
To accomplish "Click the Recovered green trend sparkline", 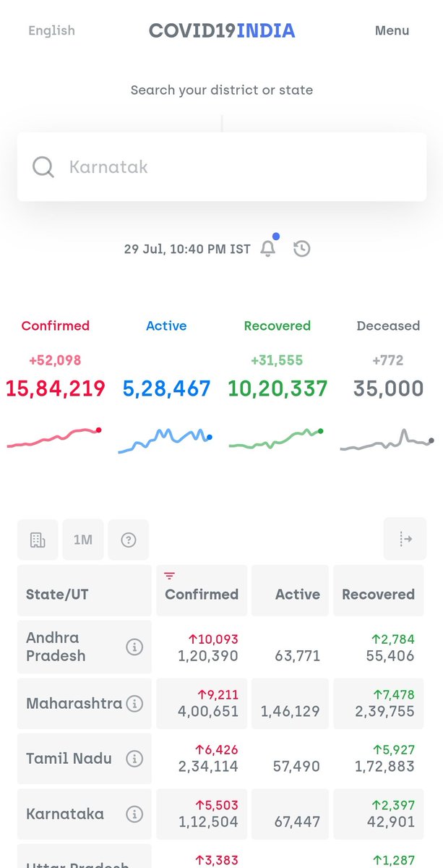I will coord(276,438).
